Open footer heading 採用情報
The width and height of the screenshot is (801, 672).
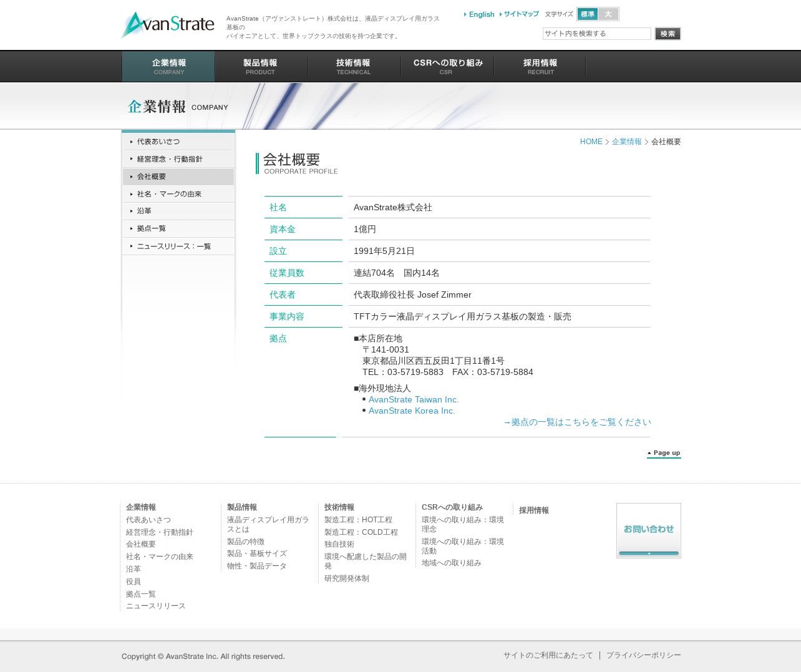tap(534, 510)
